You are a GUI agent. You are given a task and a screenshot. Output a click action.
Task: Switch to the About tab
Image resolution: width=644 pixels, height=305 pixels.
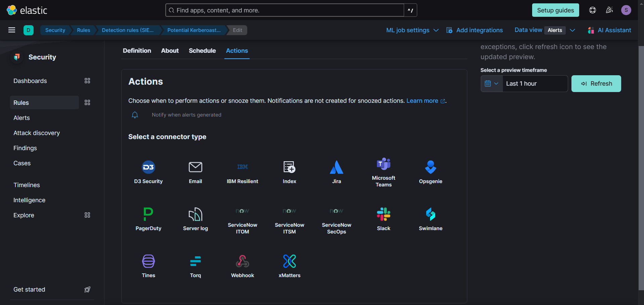coord(170,51)
